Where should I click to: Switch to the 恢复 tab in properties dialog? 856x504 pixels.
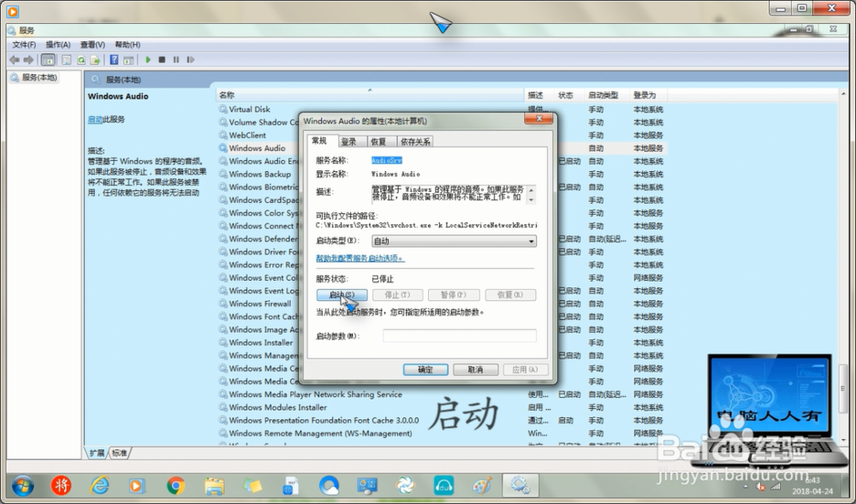pos(378,142)
